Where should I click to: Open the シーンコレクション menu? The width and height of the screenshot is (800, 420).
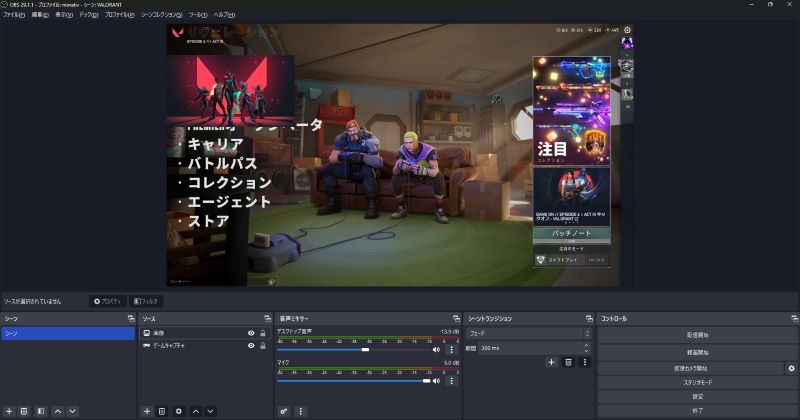tap(161, 15)
